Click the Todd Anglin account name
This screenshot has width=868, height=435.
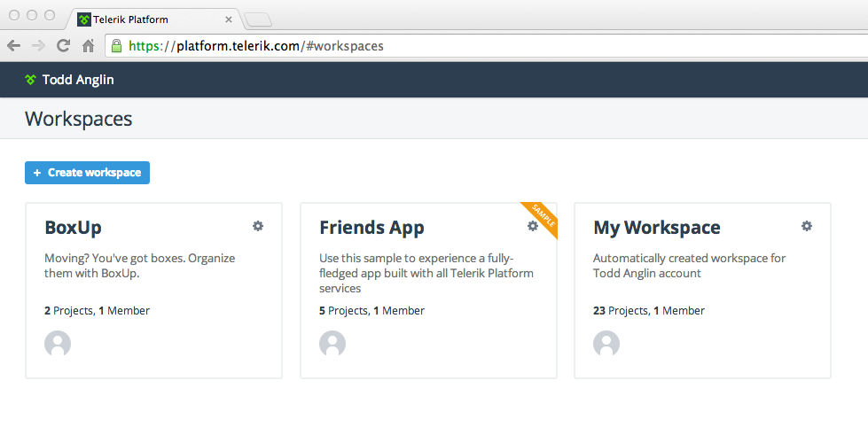pyautogui.click(x=78, y=80)
